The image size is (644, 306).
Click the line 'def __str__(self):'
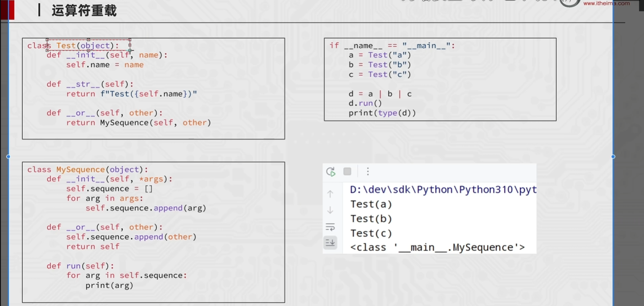pyautogui.click(x=90, y=84)
